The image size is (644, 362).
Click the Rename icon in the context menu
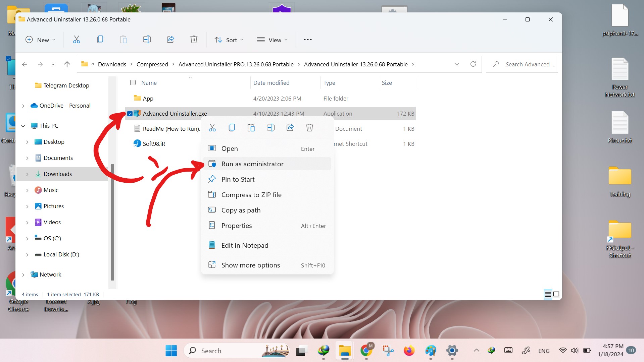point(270,128)
